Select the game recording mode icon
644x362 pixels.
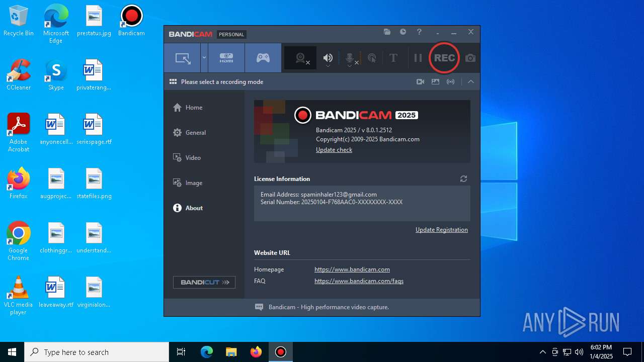[x=263, y=58]
